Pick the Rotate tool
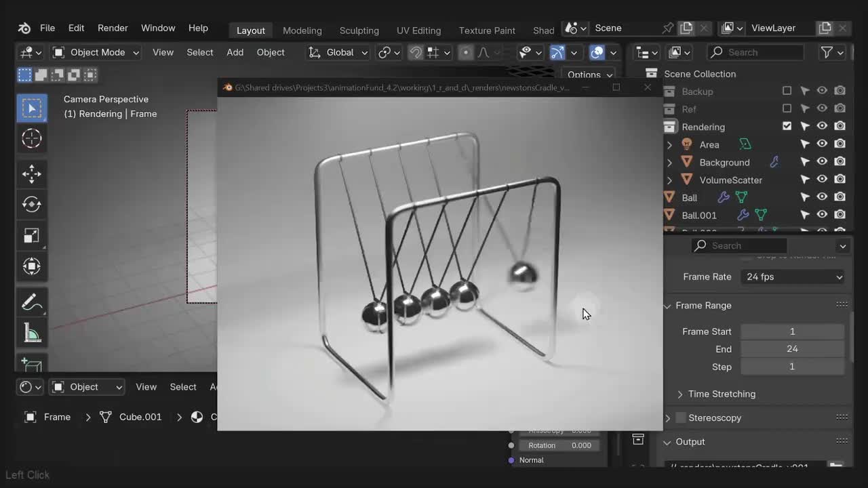Viewport: 868px width, 488px height. click(x=32, y=204)
